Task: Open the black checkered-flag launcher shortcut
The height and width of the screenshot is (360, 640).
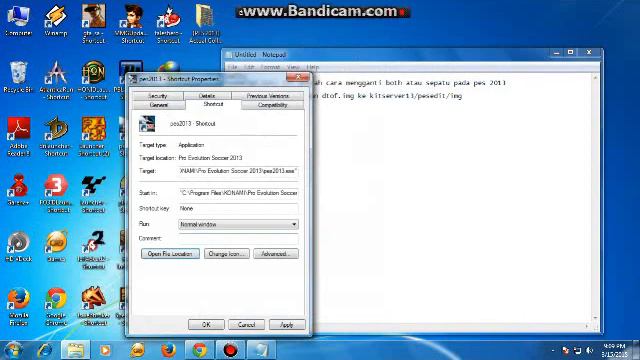Action: [93, 193]
